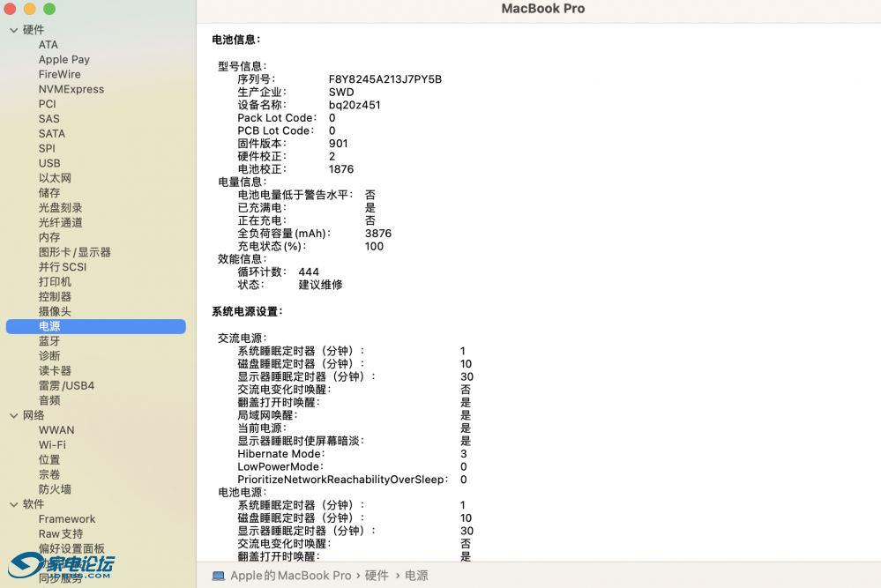Click the cycle count value 444
Screen dimensions: 881x588
309,272
